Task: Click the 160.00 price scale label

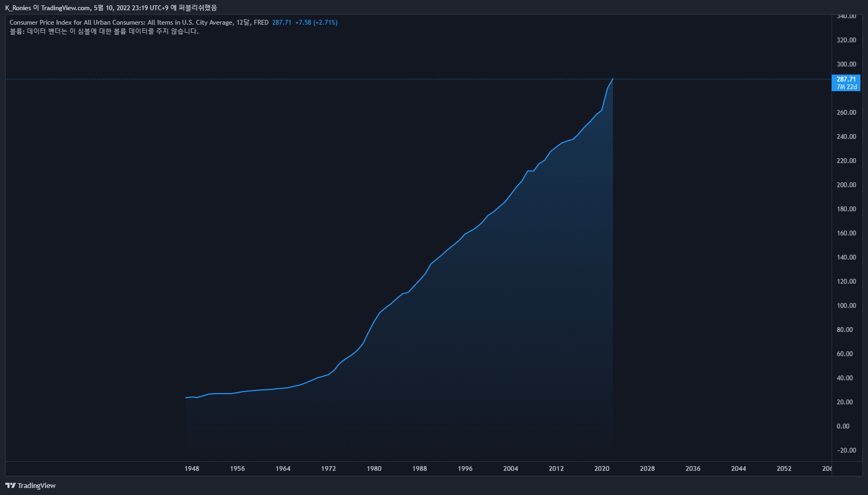Action: 847,233
